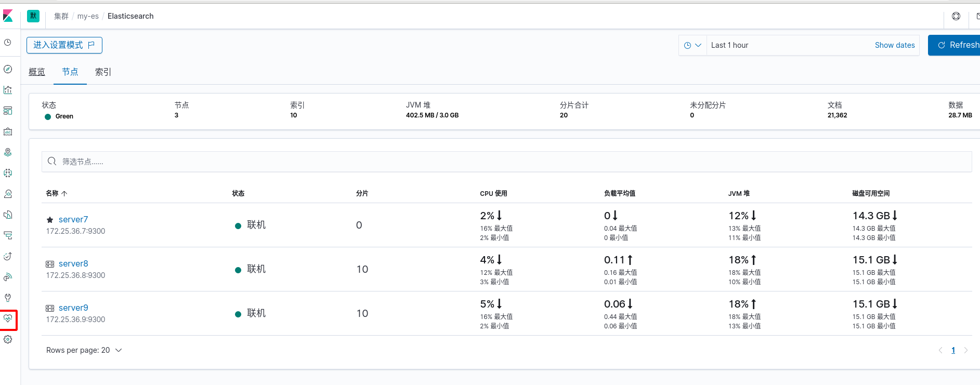Sort by 名称 column header
This screenshot has height=385, width=980.
57,193
